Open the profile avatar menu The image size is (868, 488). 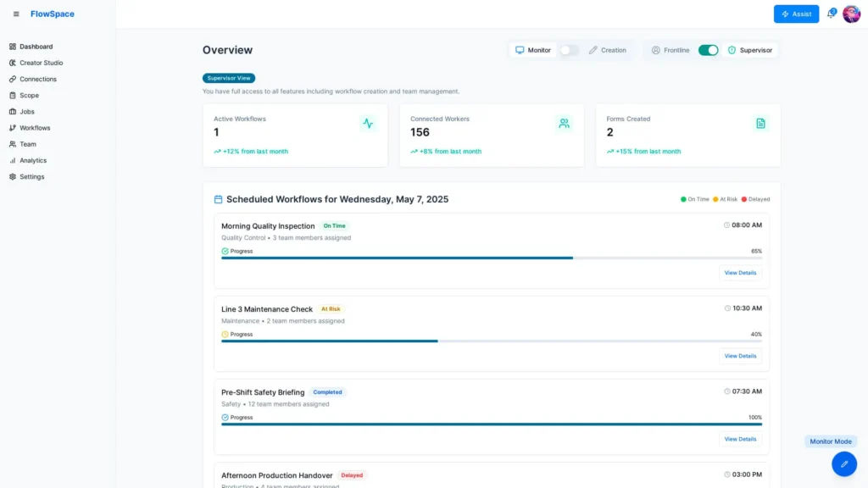[x=852, y=14]
